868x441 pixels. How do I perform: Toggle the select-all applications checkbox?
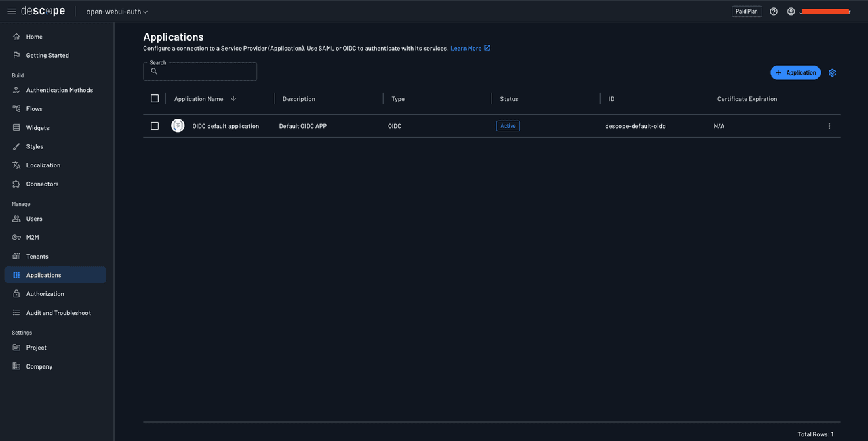tap(155, 98)
